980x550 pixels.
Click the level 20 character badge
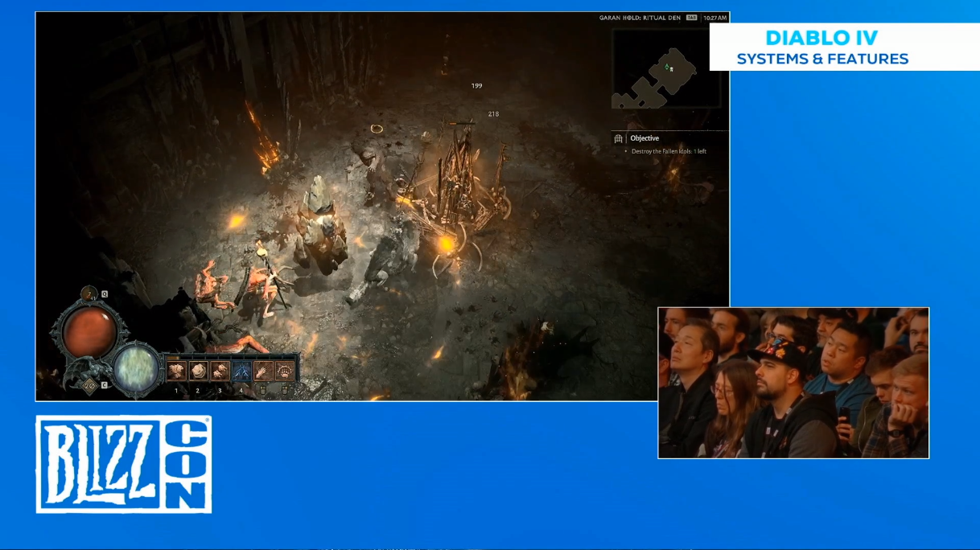89,386
